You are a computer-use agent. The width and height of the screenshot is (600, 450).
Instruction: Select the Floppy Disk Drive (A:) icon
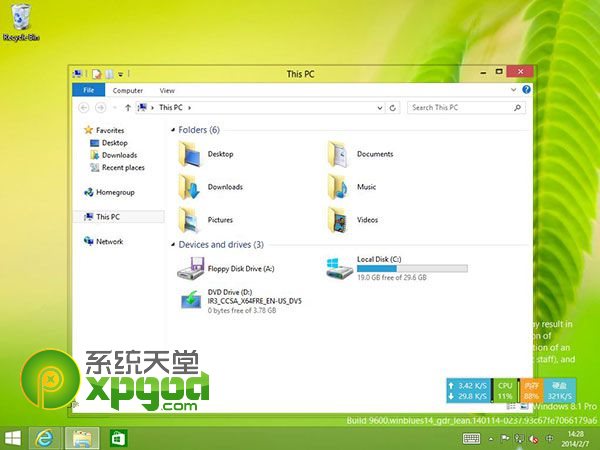tap(191, 268)
